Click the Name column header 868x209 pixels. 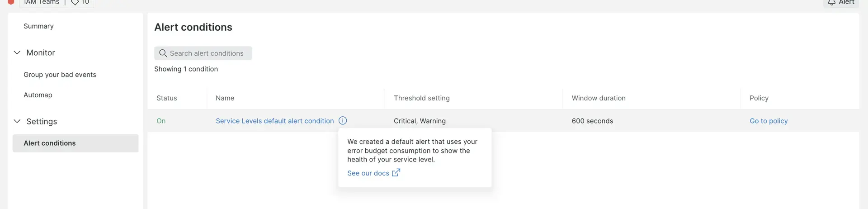pos(225,98)
